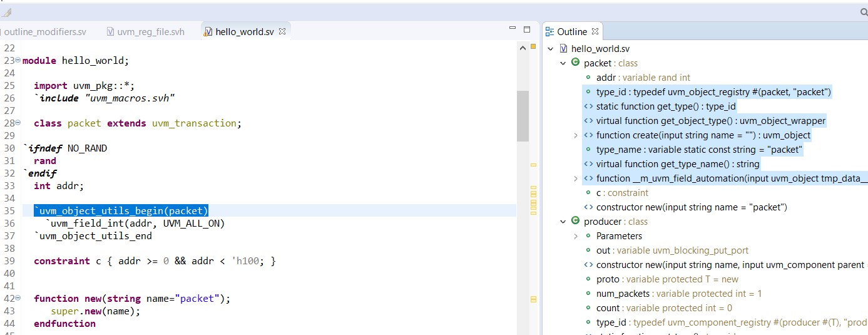Select count : variable protected int entry
The height and width of the screenshot is (335, 868).
664,308
